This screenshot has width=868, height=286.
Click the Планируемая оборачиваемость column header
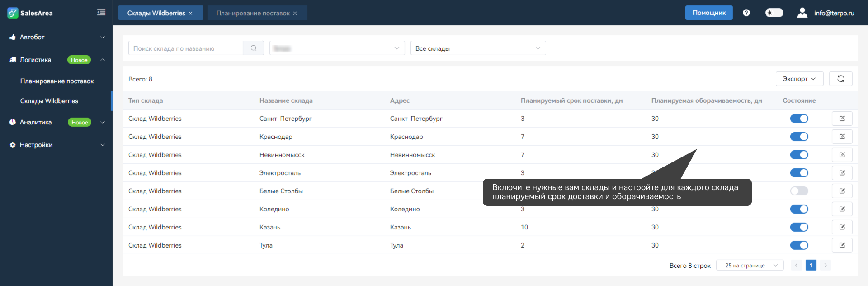[707, 100]
